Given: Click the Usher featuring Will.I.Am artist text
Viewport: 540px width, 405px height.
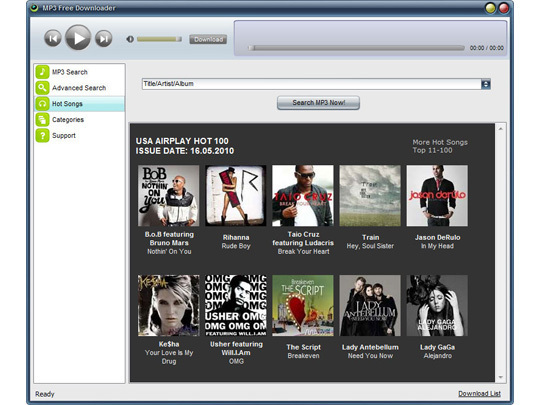Looking at the screenshot, I should pyautogui.click(x=236, y=348).
